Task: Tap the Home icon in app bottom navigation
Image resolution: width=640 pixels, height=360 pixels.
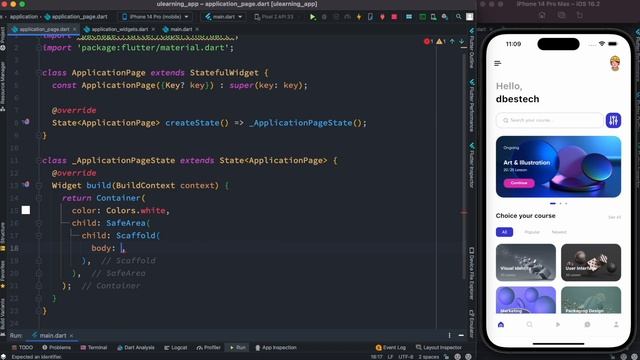Action: click(x=501, y=324)
